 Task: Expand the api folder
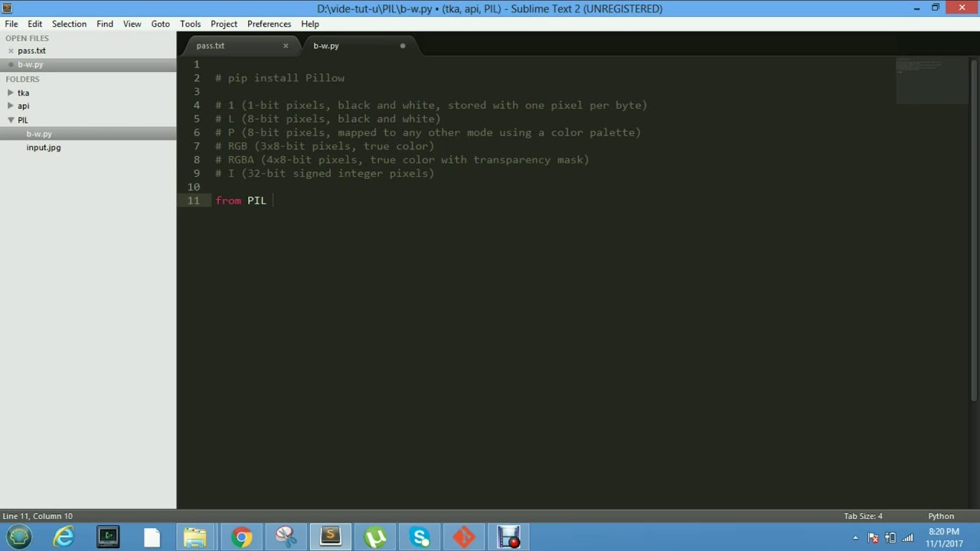(x=11, y=106)
